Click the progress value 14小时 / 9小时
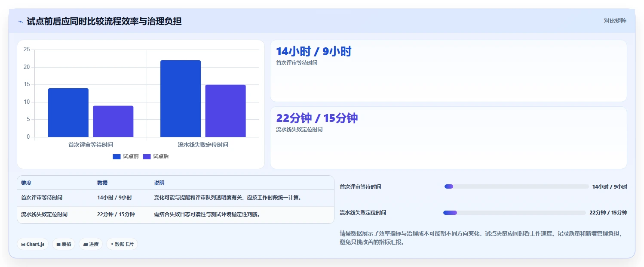Screen dimensions: 644x267 click(x=610, y=187)
